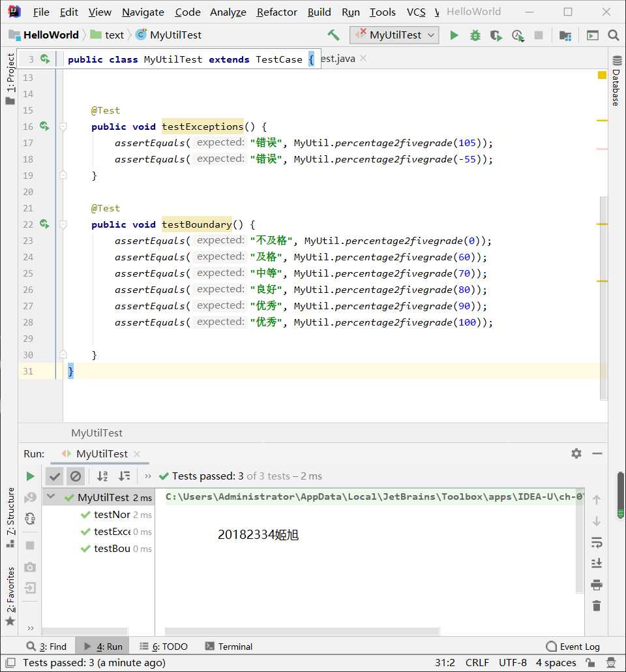Open the Build menu
Screen dimensions: 626x672
click(x=320, y=12)
